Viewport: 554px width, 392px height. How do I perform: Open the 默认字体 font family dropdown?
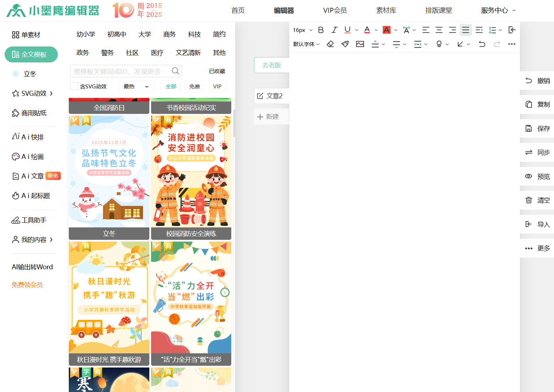pyautogui.click(x=306, y=44)
